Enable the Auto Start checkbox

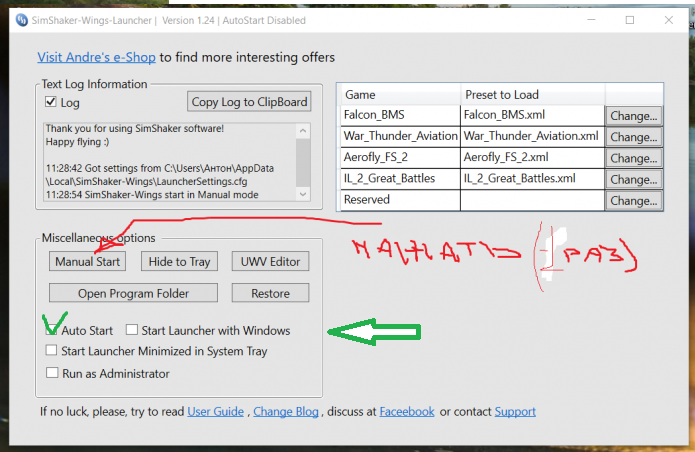coord(51,329)
